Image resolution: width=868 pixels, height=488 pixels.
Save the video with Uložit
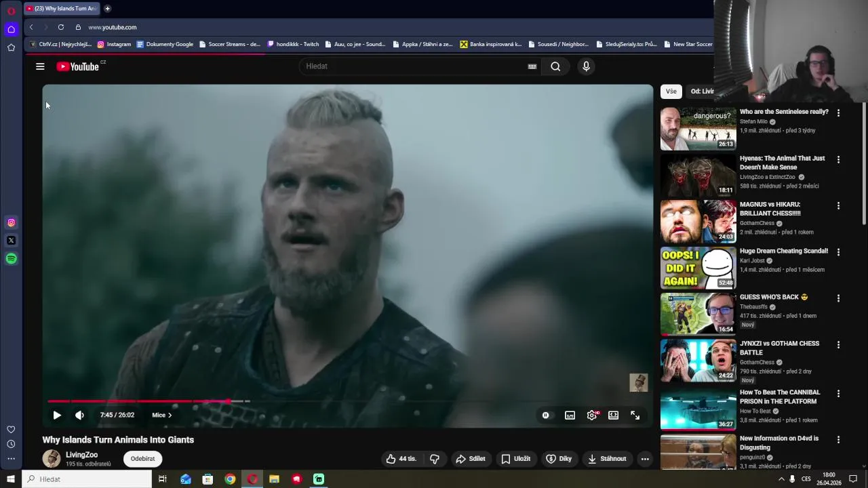516,459
